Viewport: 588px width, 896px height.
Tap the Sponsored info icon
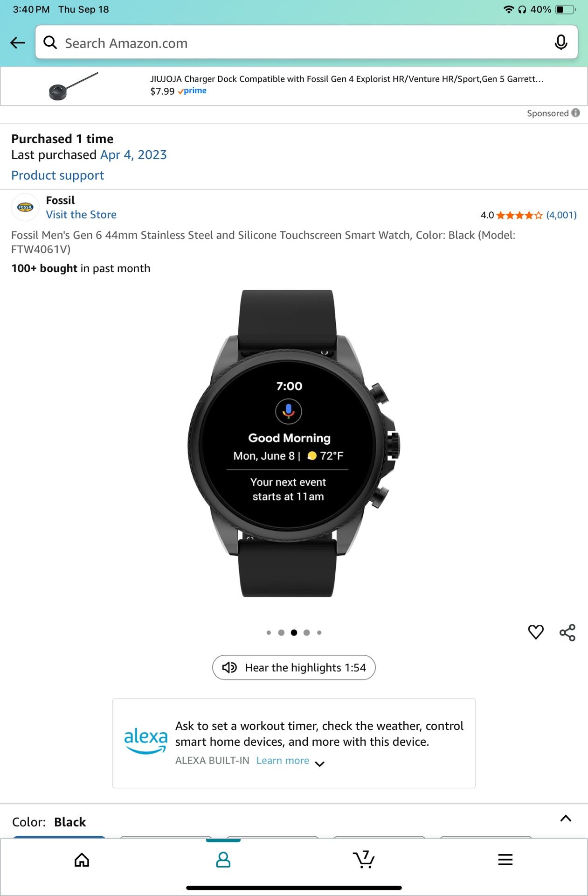576,113
